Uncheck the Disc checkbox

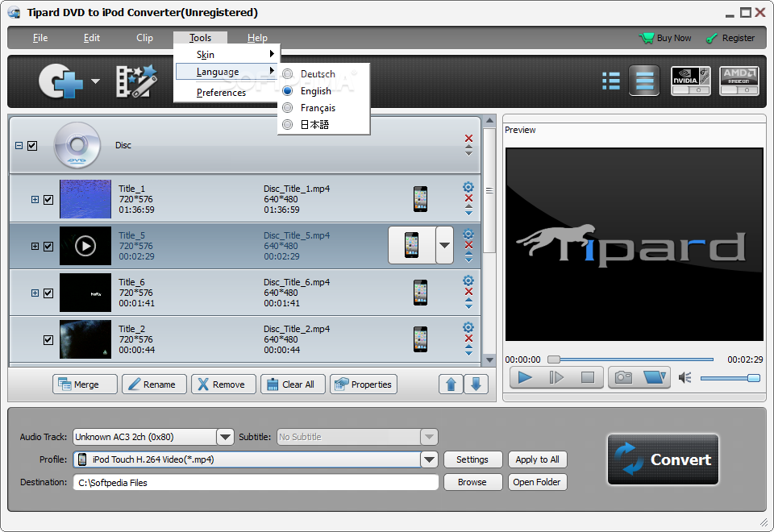pyautogui.click(x=32, y=146)
